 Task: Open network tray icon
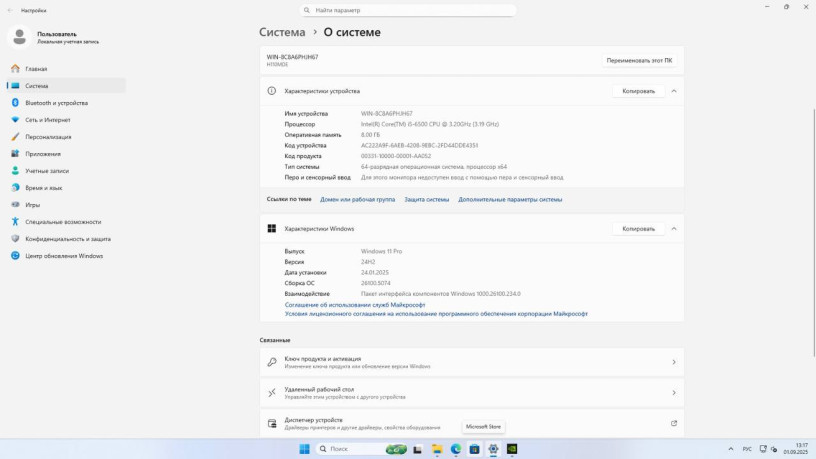[763, 449]
